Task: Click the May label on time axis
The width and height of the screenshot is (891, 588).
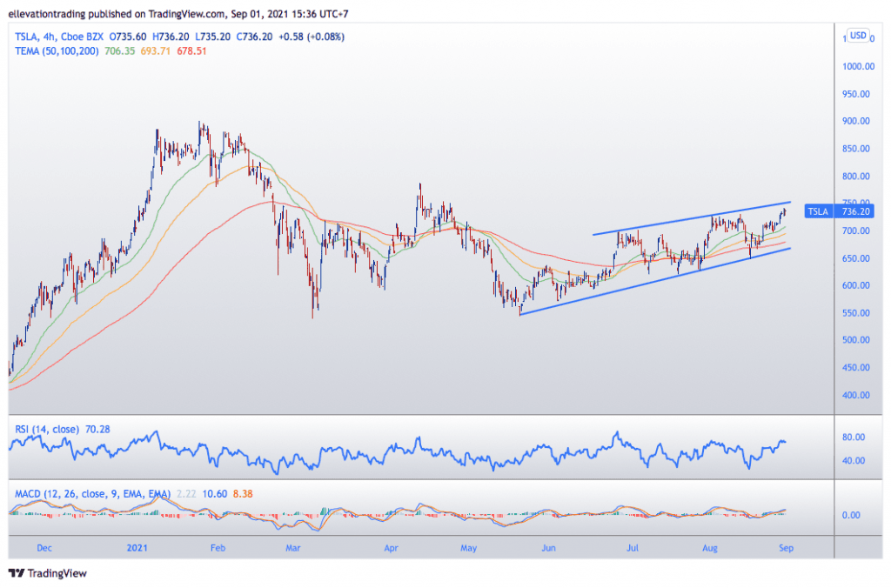Action: [x=469, y=548]
